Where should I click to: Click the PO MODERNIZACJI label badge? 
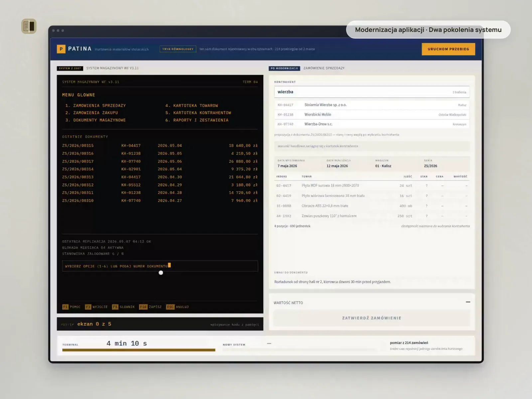(284, 68)
